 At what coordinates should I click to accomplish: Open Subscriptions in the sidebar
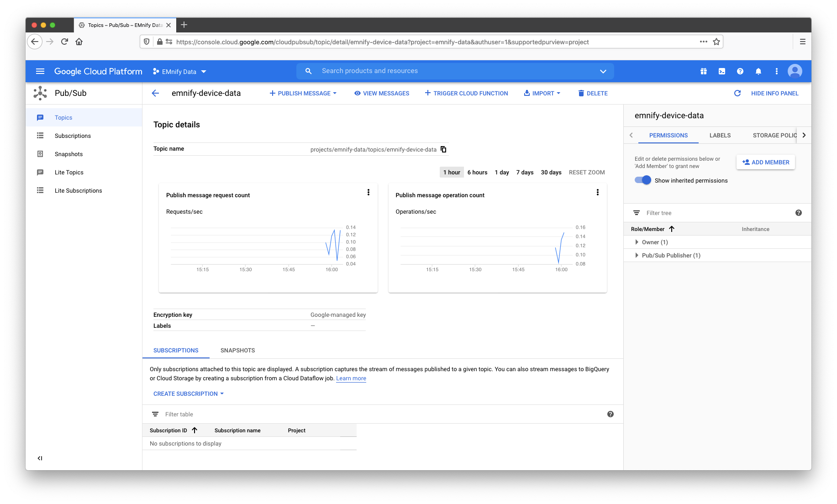pyautogui.click(x=84, y=136)
